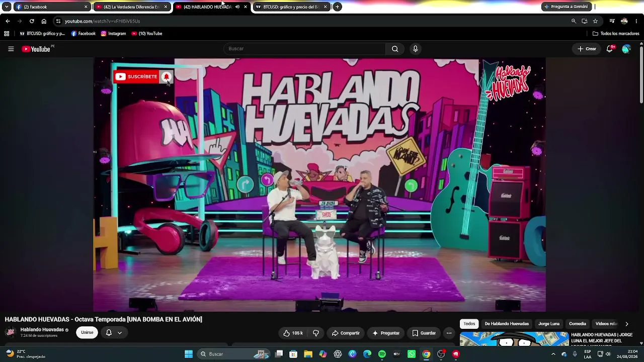Open YouTube notifications bell

point(610,49)
